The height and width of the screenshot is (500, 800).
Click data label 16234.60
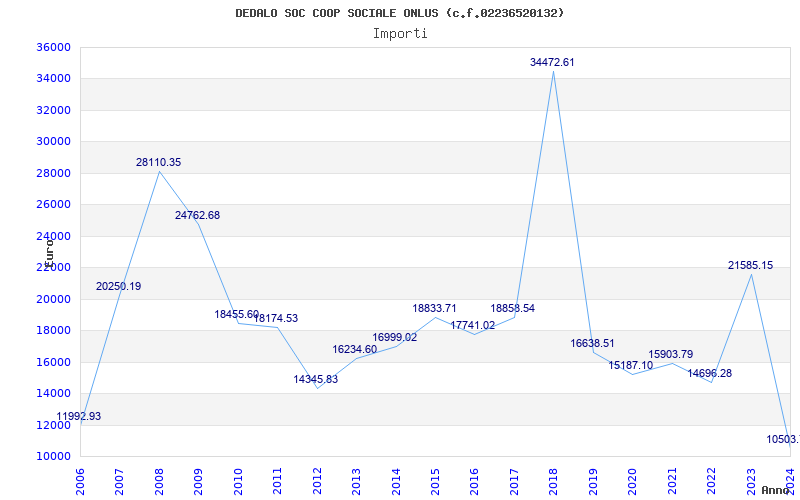pyautogui.click(x=355, y=349)
